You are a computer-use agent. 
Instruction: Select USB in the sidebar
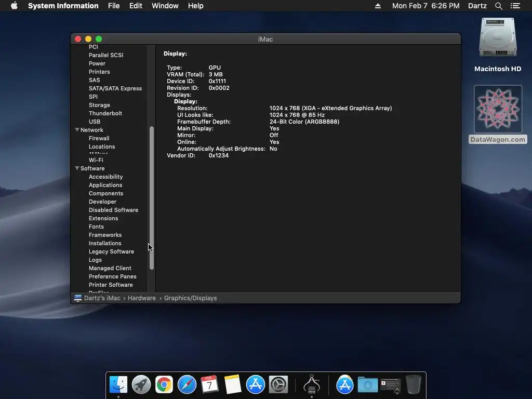click(95, 122)
